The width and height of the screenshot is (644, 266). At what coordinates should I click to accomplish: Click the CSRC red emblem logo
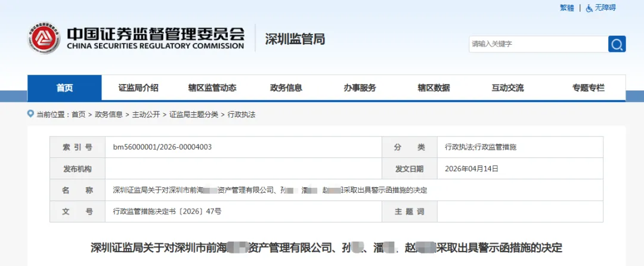44,38
